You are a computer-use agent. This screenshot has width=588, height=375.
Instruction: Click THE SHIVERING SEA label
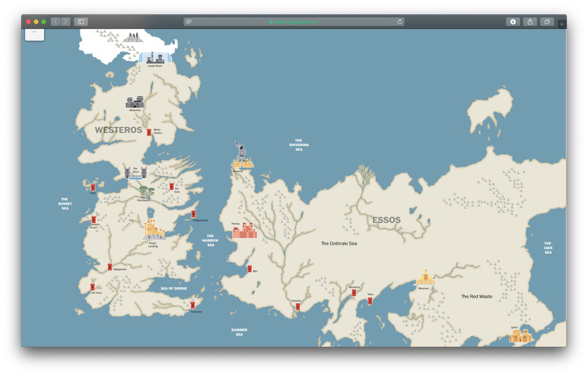coord(299,145)
